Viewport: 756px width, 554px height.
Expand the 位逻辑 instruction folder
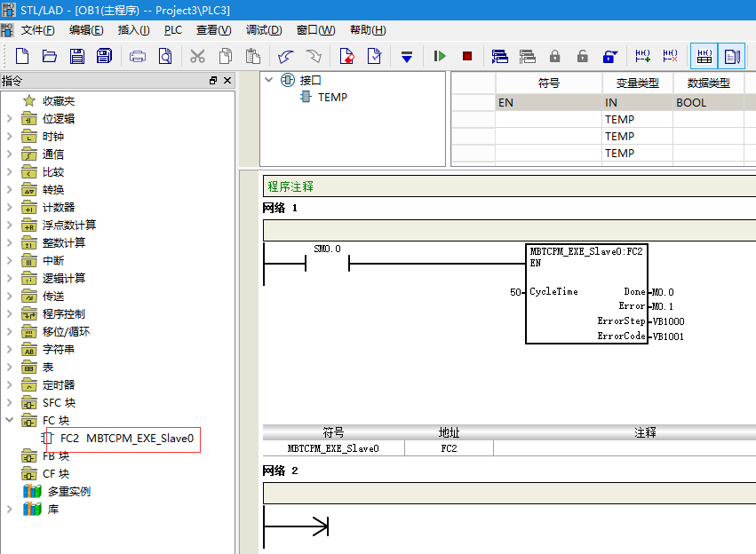(x=9, y=118)
